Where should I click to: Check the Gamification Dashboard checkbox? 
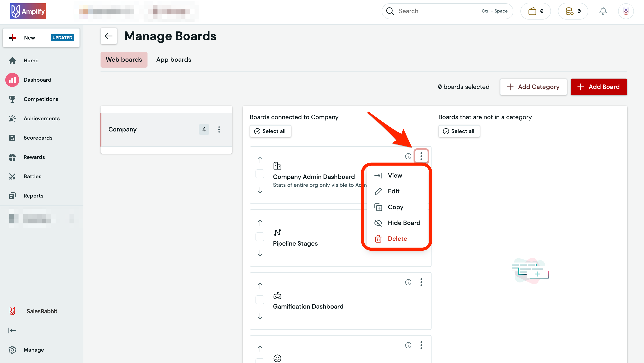click(x=260, y=300)
